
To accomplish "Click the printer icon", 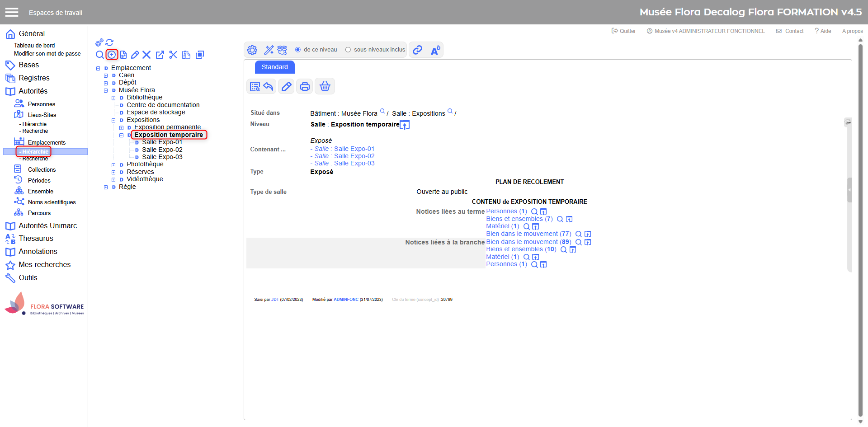I will coord(305,86).
